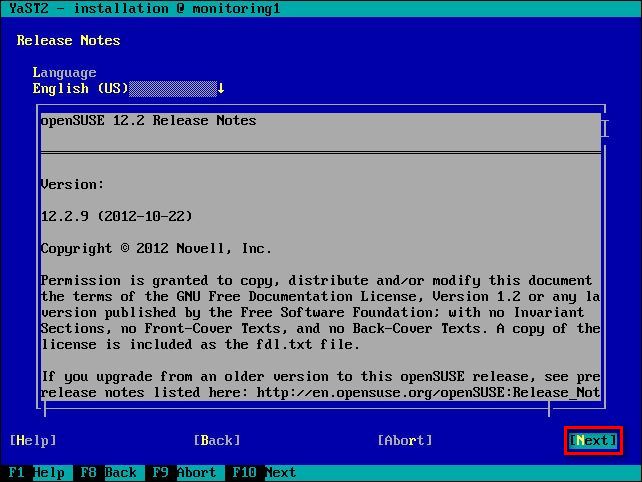Viewport: 642px width, 482px height.
Task: Open the [Help] button
Action: (33, 440)
